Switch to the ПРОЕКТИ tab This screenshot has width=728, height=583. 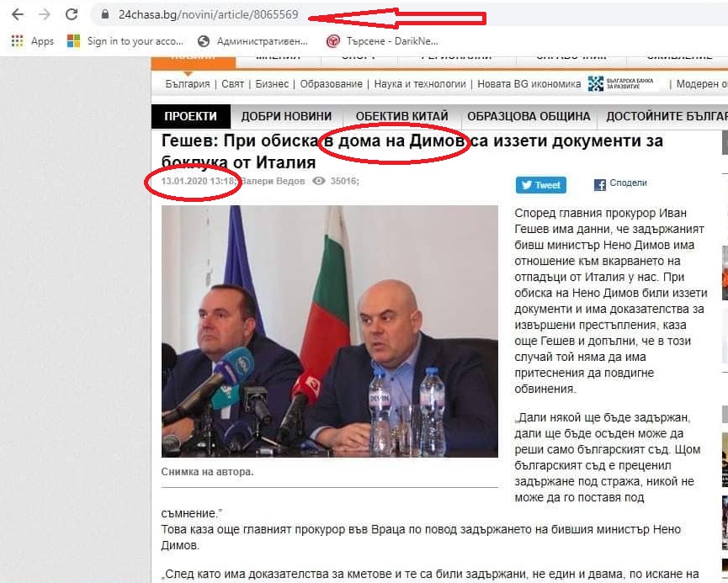191,116
